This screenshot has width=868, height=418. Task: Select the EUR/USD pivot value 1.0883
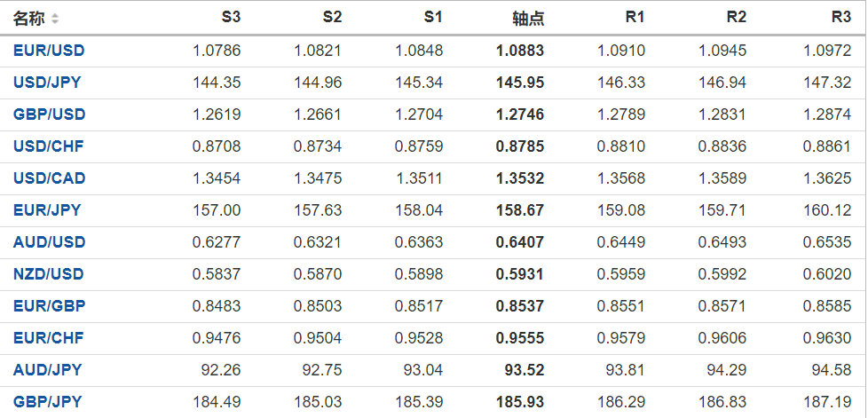coord(520,51)
